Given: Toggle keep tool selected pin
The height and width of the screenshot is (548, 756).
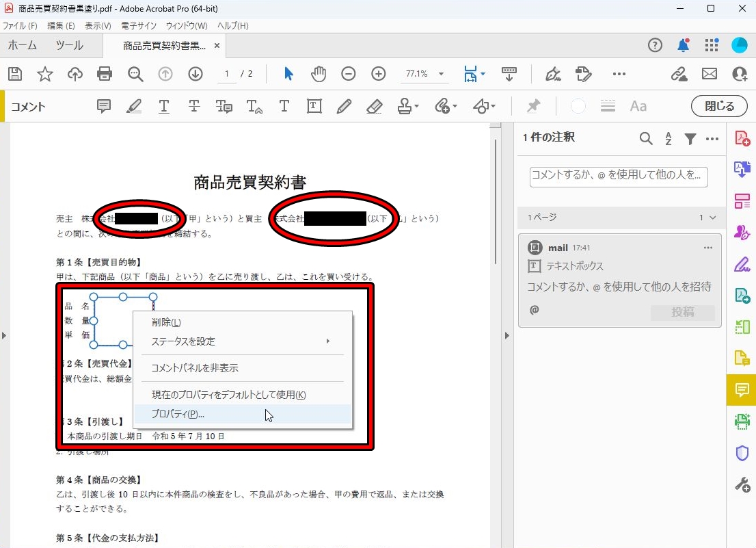Looking at the screenshot, I should click(533, 106).
